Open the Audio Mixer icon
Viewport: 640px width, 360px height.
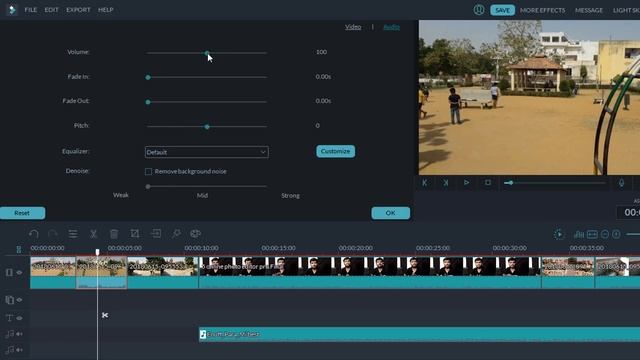coord(579,234)
